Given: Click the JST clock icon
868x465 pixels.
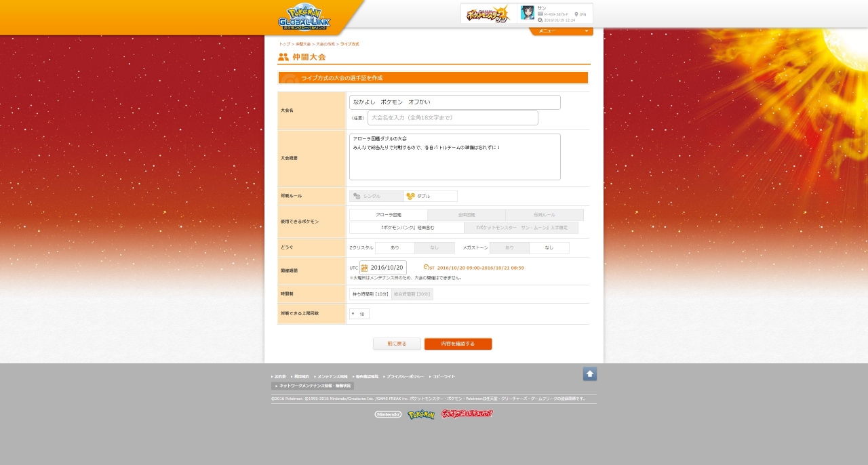Looking at the screenshot, I should tap(426, 267).
